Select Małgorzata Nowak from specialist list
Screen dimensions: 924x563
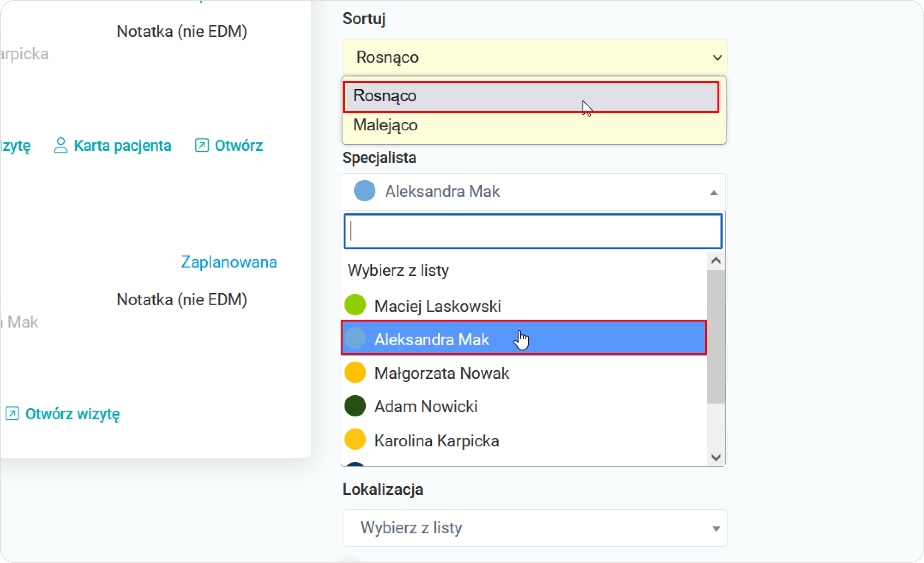[524, 373]
